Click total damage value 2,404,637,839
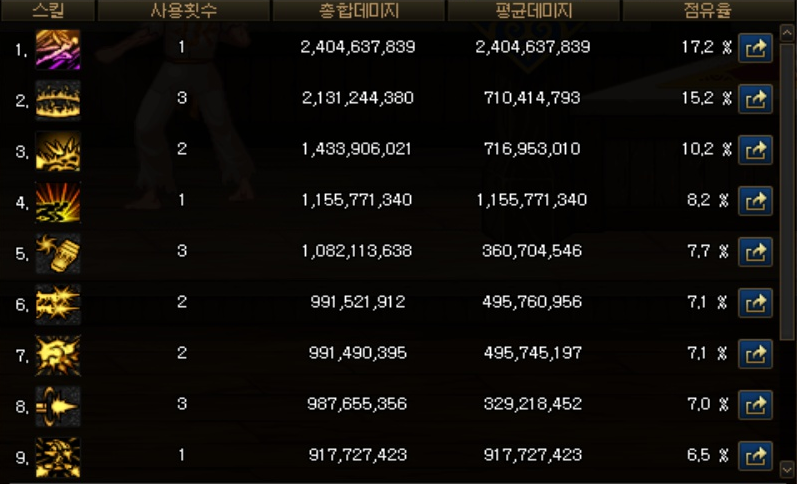Screen dimensions: 797x484 358,47
